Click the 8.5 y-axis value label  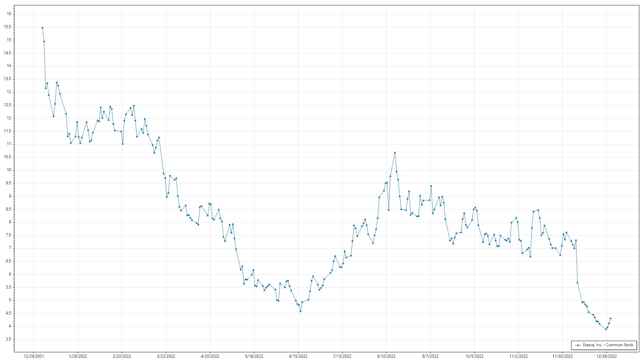click(8, 209)
